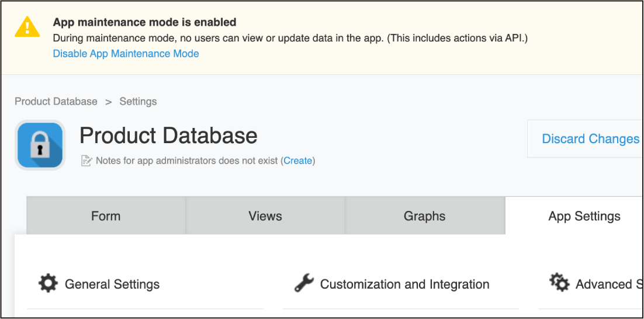Click the notes pencil icon beside administrator notes
The image size is (644, 319).
click(86, 161)
